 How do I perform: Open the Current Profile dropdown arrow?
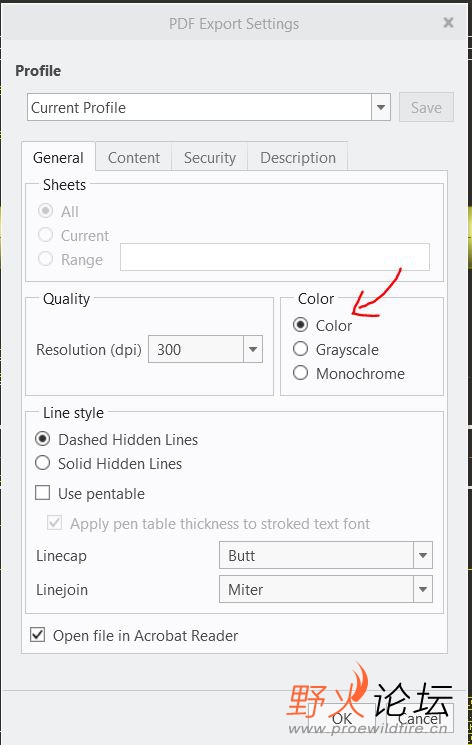(381, 107)
